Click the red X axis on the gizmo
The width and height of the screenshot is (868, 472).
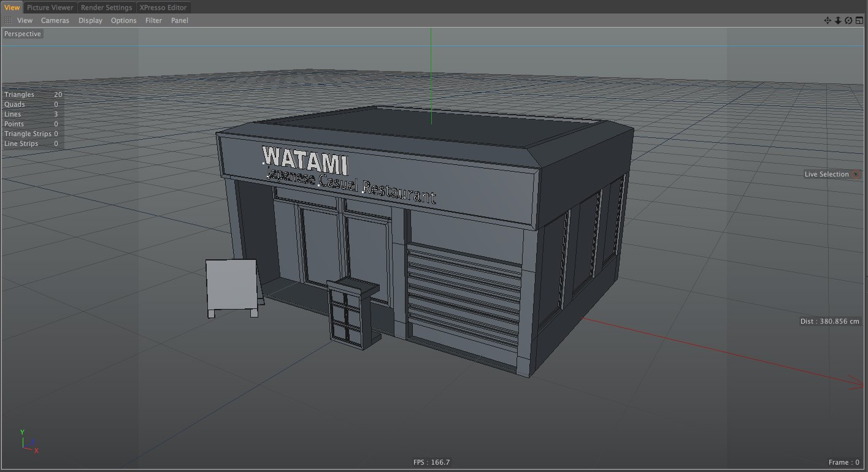35,449
